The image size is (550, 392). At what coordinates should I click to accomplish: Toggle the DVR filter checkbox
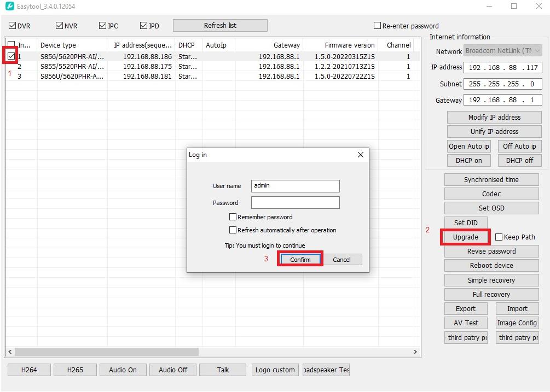[12, 26]
